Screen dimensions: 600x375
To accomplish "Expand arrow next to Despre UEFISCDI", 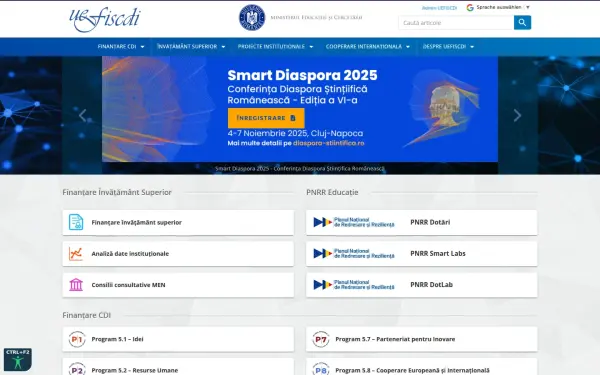I will click(472, 47).
